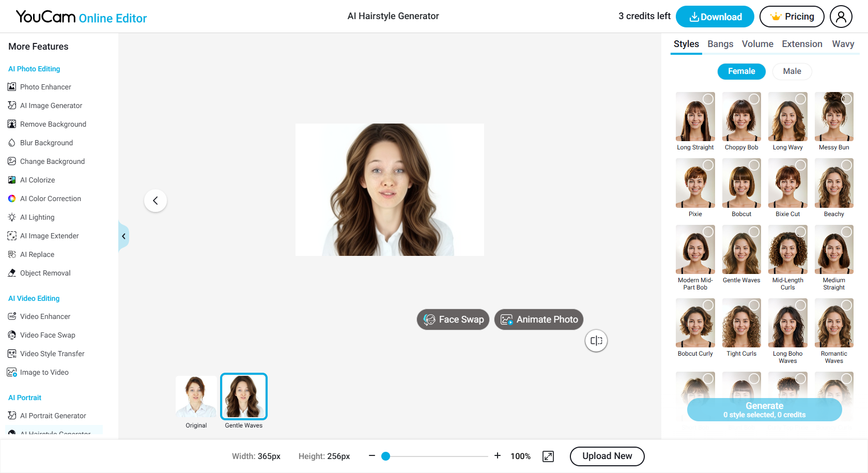The height and width of the screenshot is (473, 868).
Task: Switch to the Bangs tab
Action: tap(720, 44)
